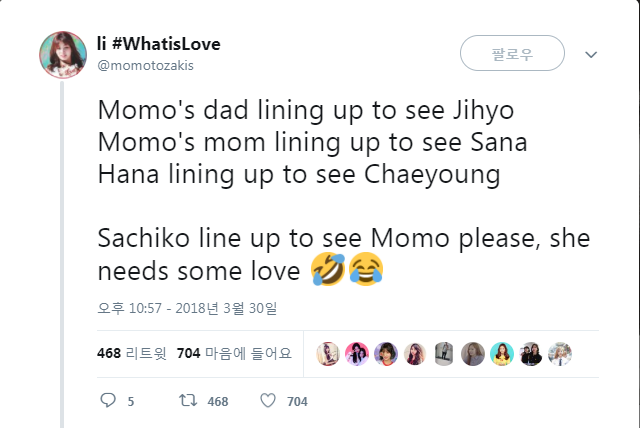
Task: Like the tweet with the heart icon
Action: pyautogui.click(x=267, y=401)
